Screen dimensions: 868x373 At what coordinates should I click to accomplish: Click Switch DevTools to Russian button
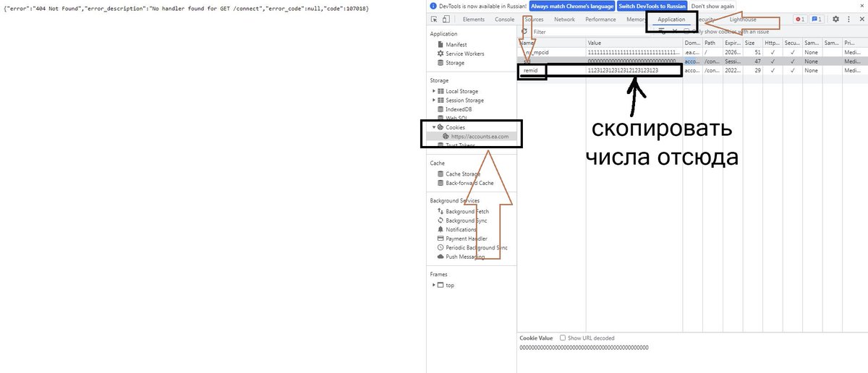click(x=652, y=6)
